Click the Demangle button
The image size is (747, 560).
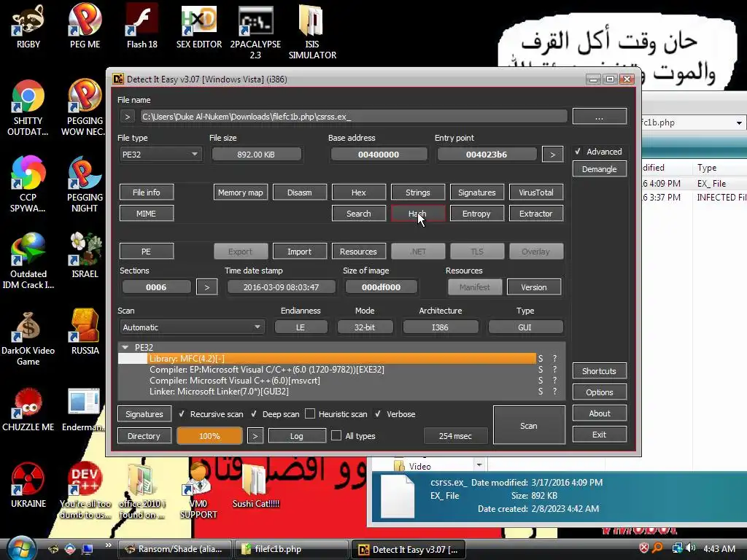pos(600,169)
